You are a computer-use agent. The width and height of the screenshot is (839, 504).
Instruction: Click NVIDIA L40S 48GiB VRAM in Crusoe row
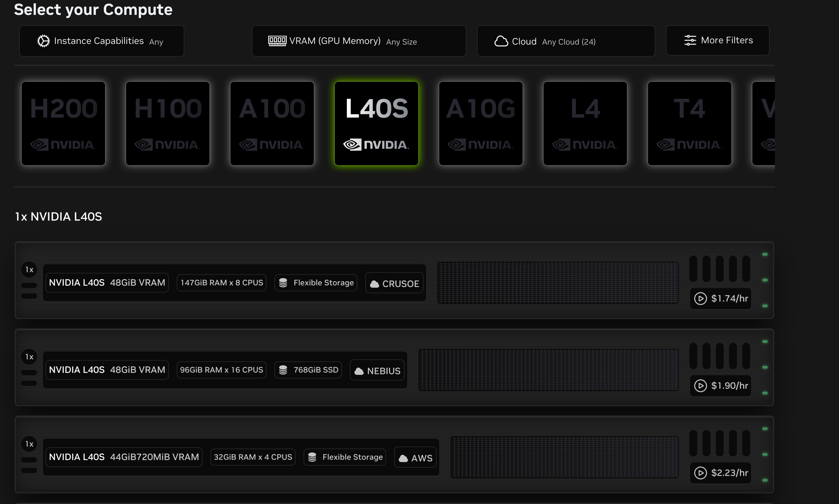point(107,283)
